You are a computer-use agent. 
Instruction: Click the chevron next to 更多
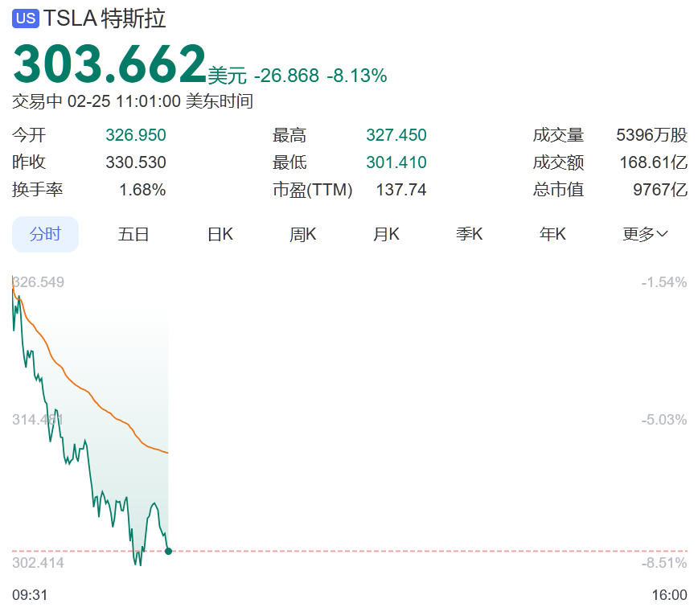pyautogui.click(x=662, y=234)
